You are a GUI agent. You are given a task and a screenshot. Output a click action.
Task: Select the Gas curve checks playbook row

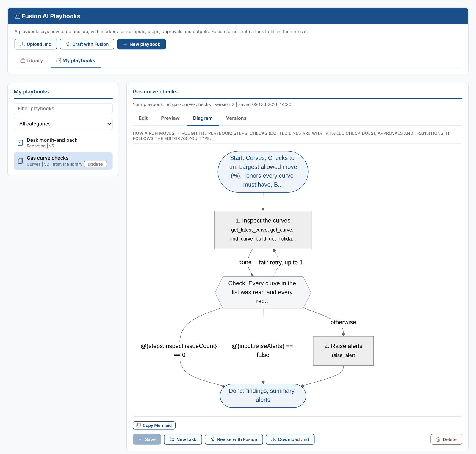tap(63, 161)
